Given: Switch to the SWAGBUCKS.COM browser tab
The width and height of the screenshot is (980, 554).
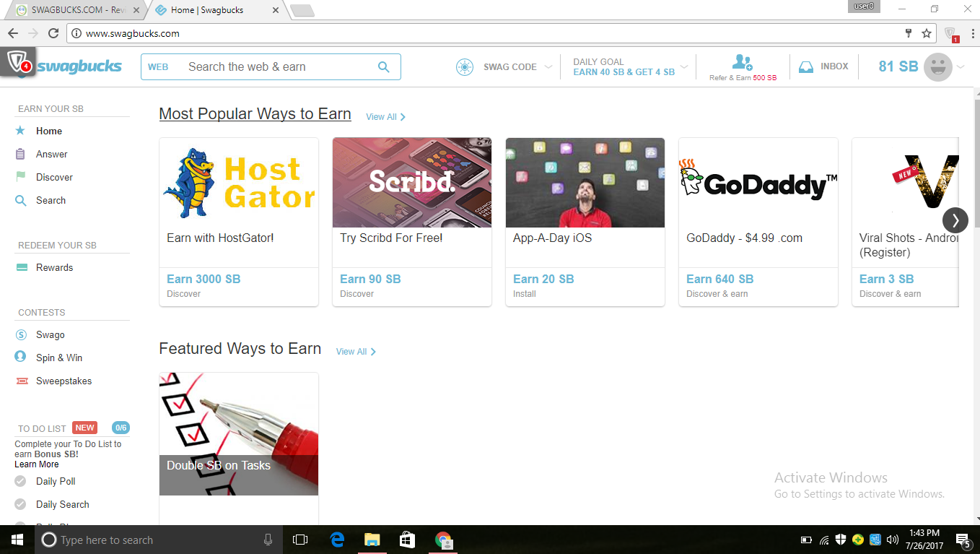Looking at the screenshot, I should point(77,10).
